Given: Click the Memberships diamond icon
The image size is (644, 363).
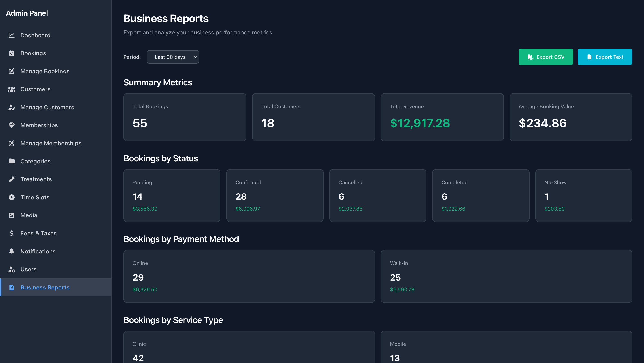Looking at the screenshot, I should (12, 125).
